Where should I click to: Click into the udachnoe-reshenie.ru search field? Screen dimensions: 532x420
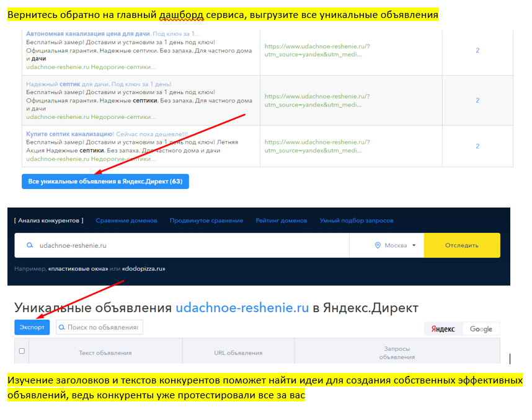pyautogui.click(x=182, y=245)
